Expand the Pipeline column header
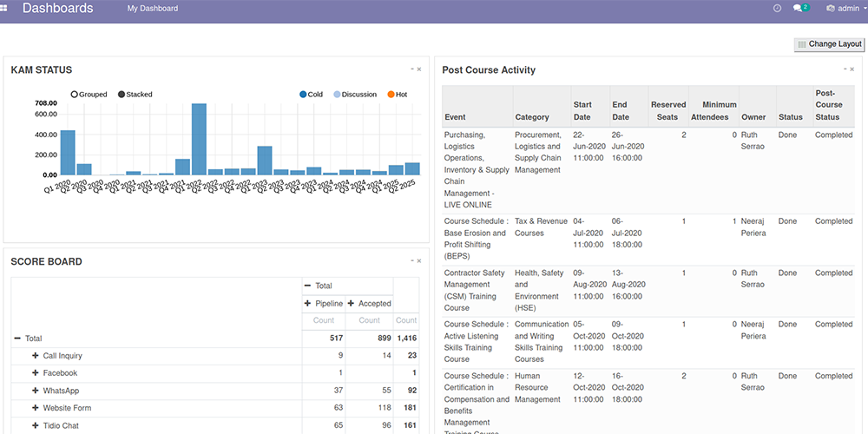The width and height of the screenshot is (868, 434). coord(307,303)
